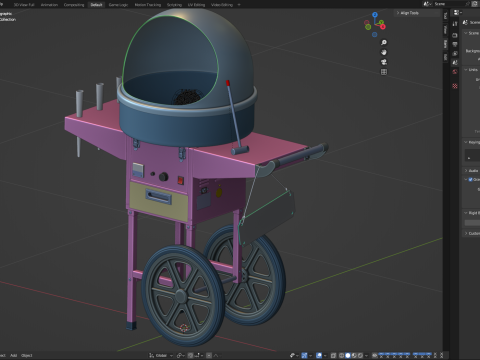Image resolution: width=480 pixels, height=360 pixels.
Task: Toggle snapping magnet in viewport header
Action: tap(190, 355)
